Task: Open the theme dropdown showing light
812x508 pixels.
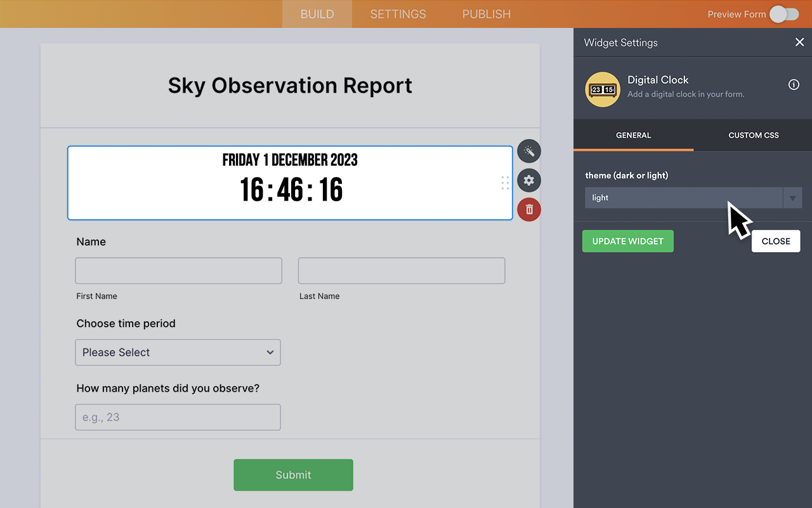Action: (x=683, y=197)
